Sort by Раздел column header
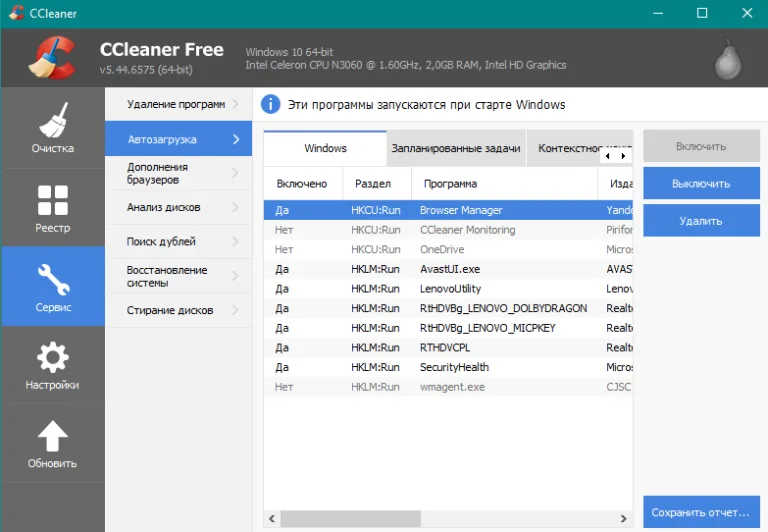This screenshot has width=768, height=532. point(377,184)
